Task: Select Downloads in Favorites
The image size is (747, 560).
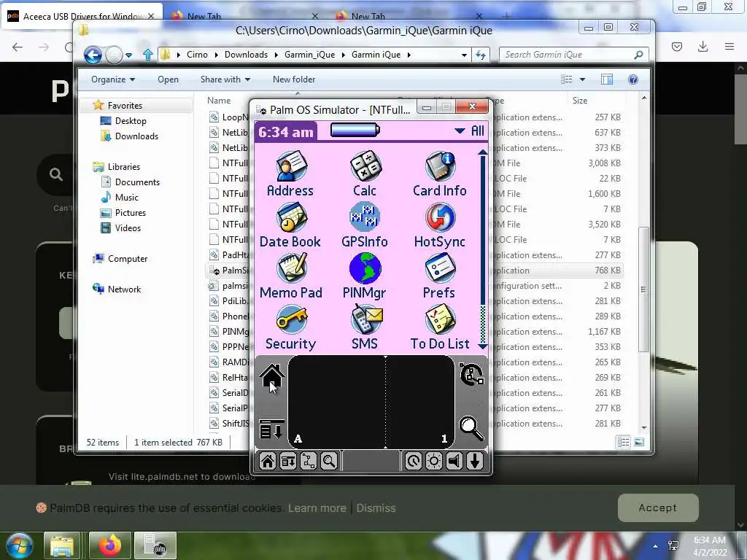Action: coord(136,136)
